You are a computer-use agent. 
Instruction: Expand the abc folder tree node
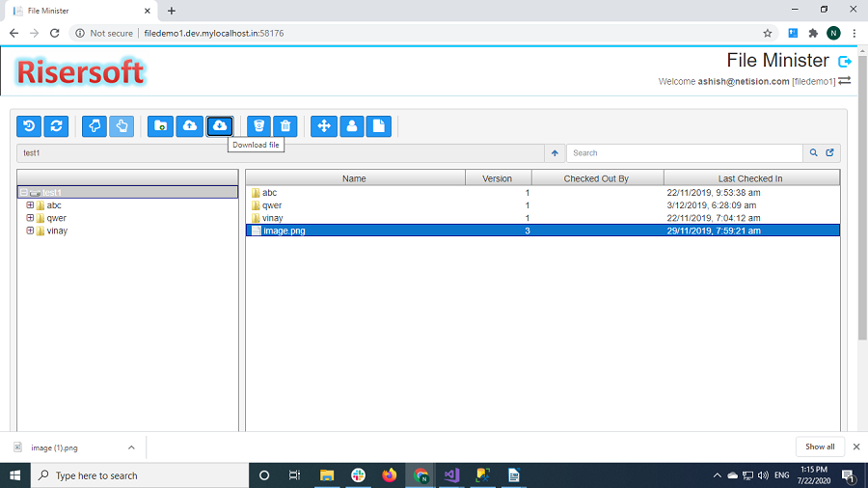(x=30, y=205)
